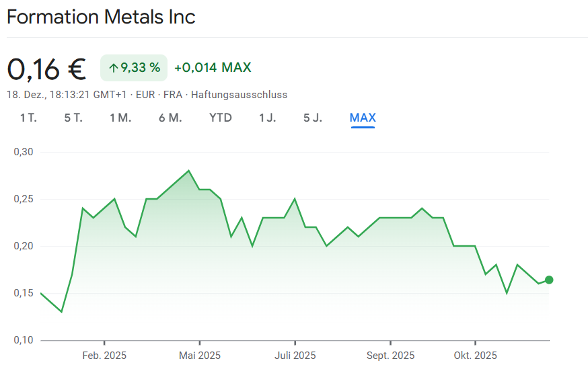
Task: Select the 1T. time range tab
Action: [x=28, y=118]
